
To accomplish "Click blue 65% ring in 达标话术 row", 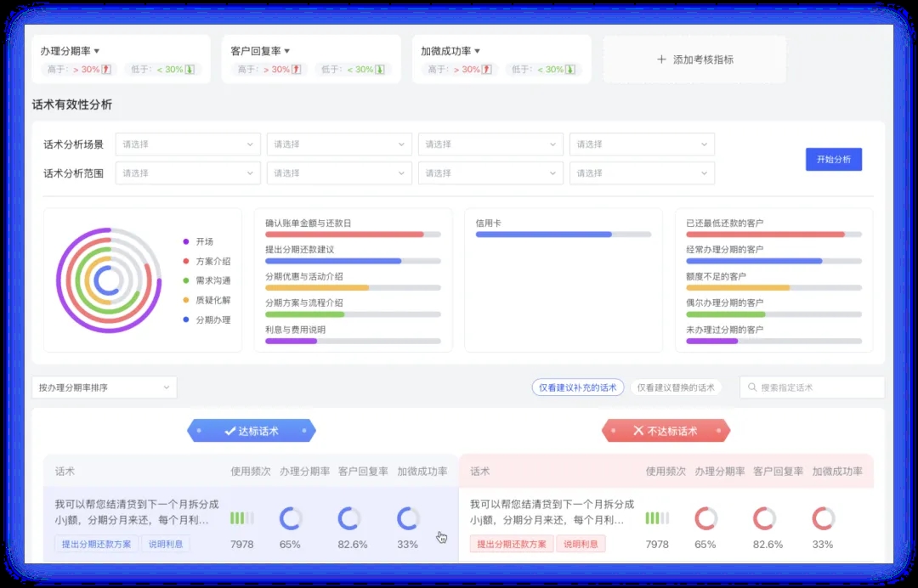I will (x=290, y=518).
